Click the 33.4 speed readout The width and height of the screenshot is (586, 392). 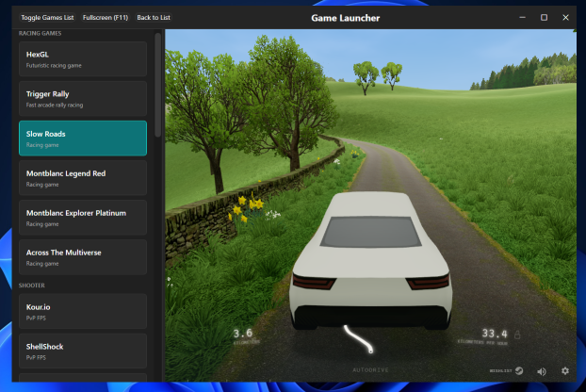pyautogui.click(x=495, y=334)
